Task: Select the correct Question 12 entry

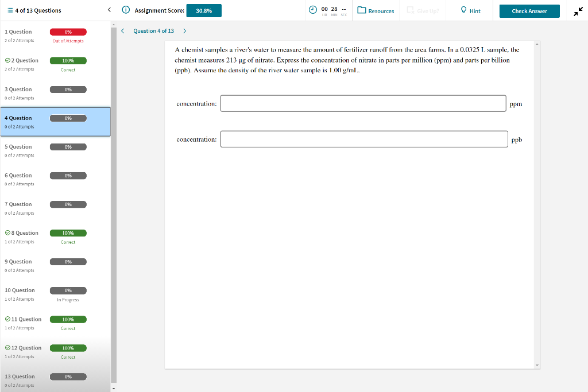Action: point(56,351)
